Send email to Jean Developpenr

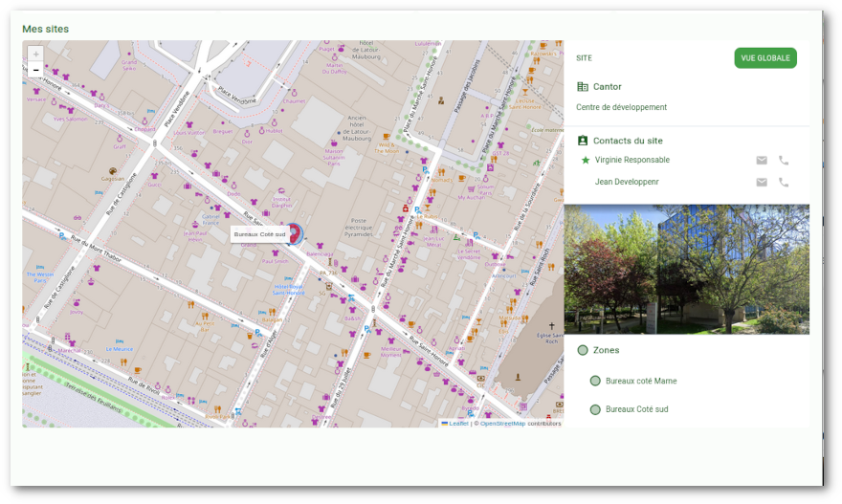click(x=762, y=182)
